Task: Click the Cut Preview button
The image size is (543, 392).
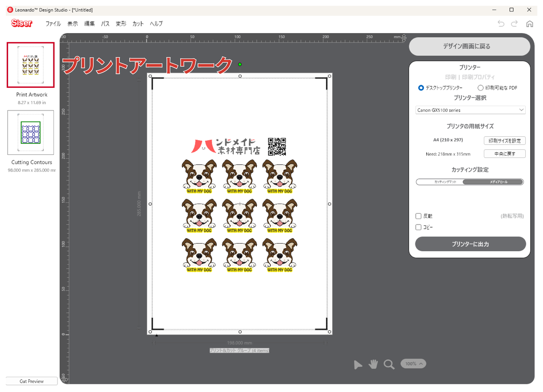Action: tap(32, 381)
